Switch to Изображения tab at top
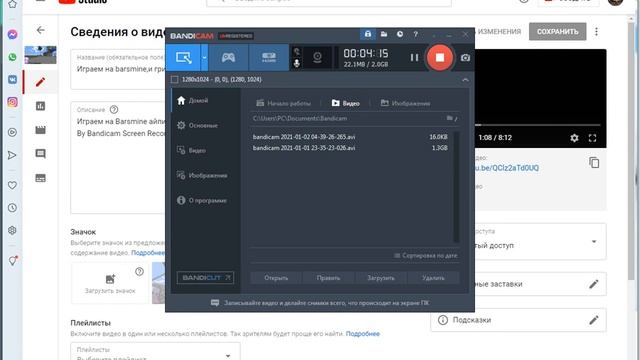640x360 pixels. click(x=405, y=103)
